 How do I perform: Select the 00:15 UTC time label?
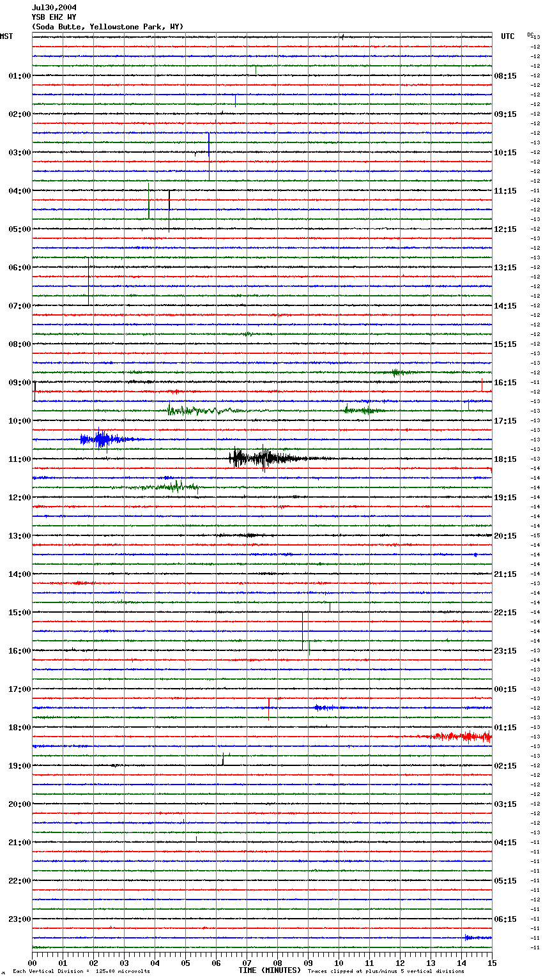point(505,689)
